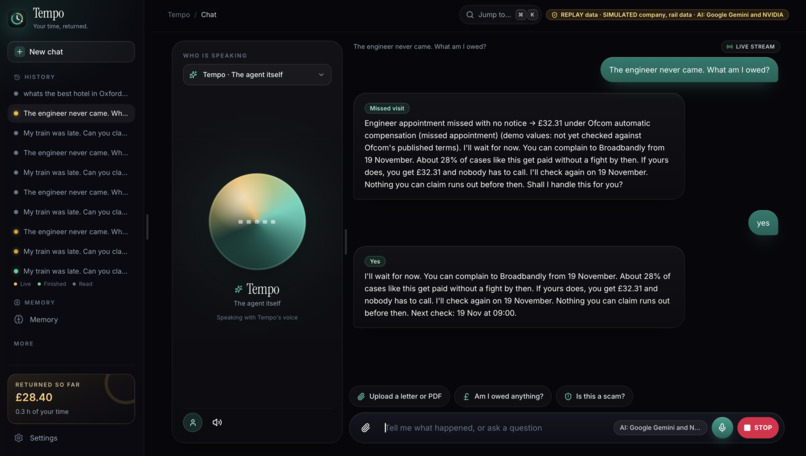This screenshot has height=456, width=806.
Task: Activate the microphone button
Action: point(722,428)
